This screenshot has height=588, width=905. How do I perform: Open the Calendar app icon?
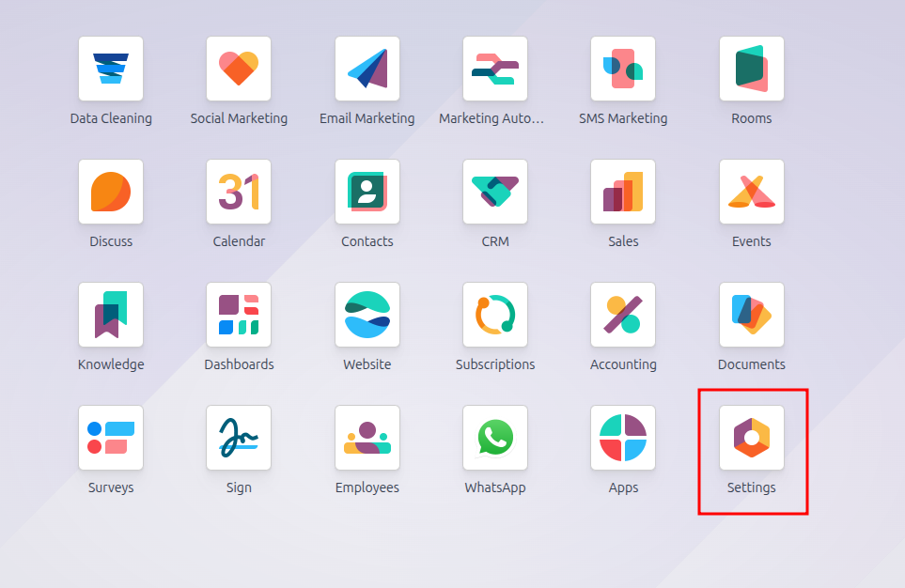tap(239, 192)
